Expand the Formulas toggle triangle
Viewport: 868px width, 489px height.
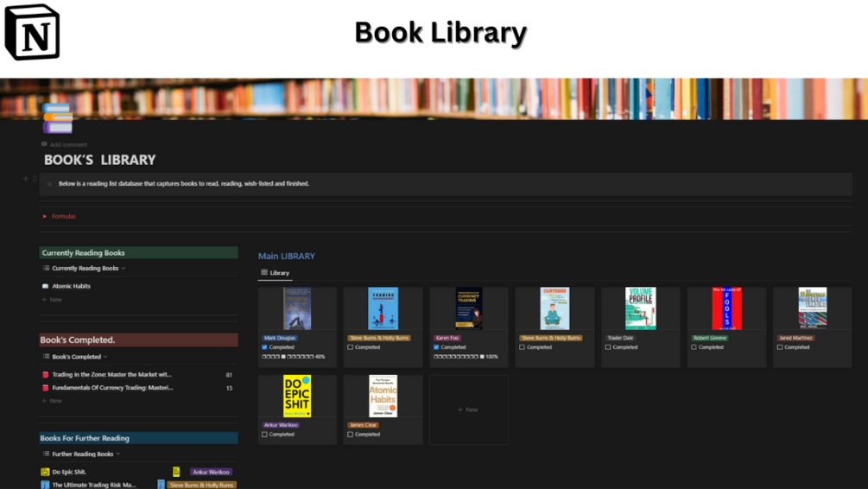(x=45, y=217)
